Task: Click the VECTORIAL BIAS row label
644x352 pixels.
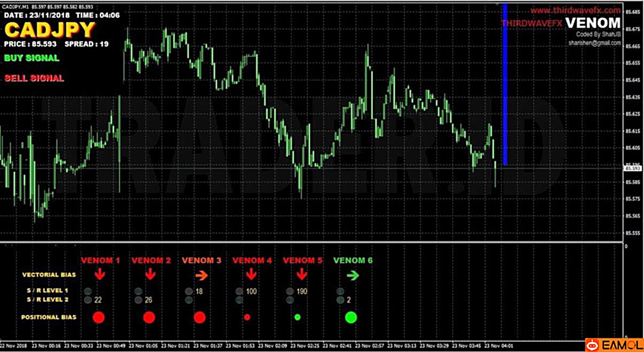Action: [x=49, y=275]
